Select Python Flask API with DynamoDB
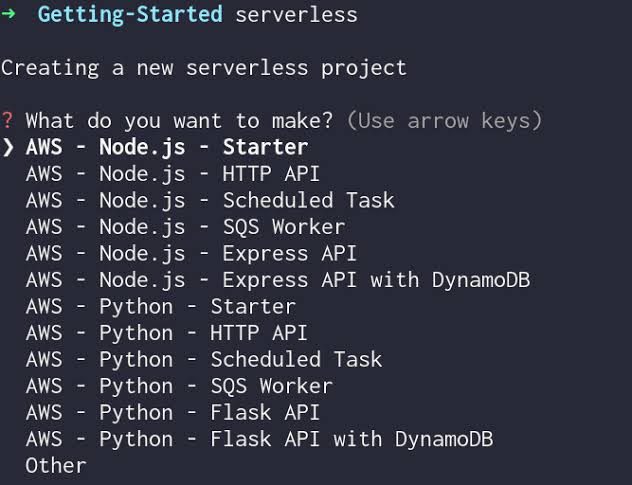 click(259, 439)
